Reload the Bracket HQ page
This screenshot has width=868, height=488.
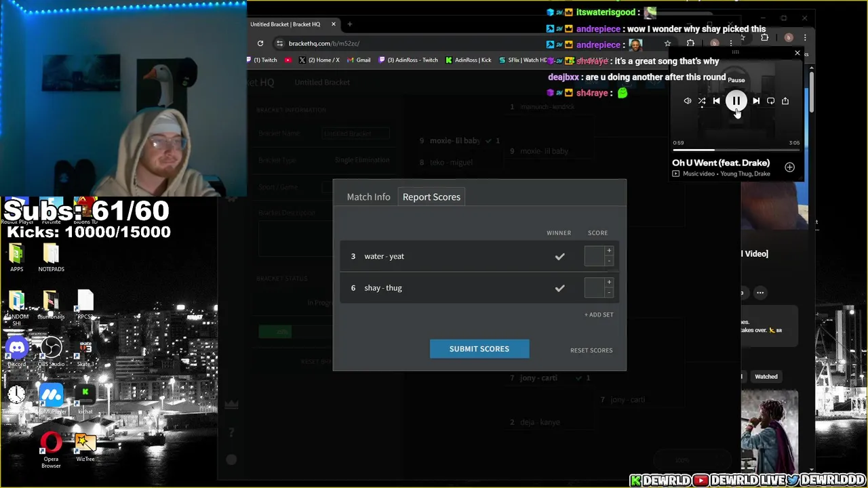(x=260, y=43)
